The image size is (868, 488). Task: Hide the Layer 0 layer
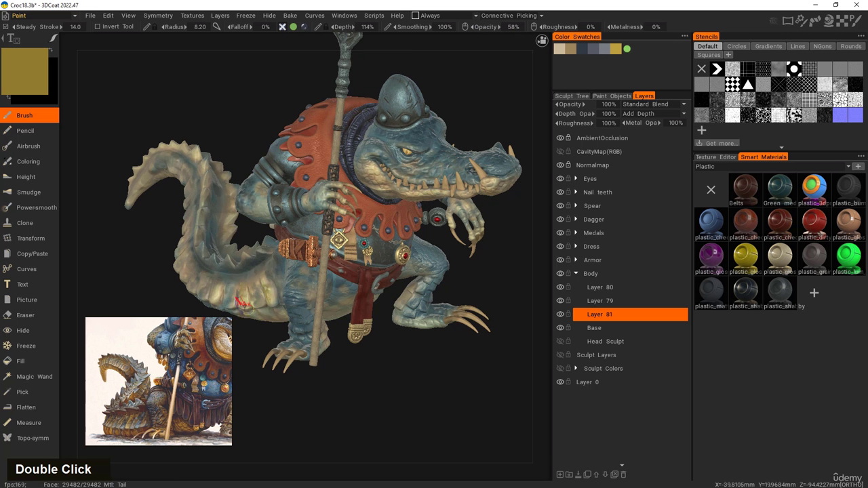coord(560,382)
